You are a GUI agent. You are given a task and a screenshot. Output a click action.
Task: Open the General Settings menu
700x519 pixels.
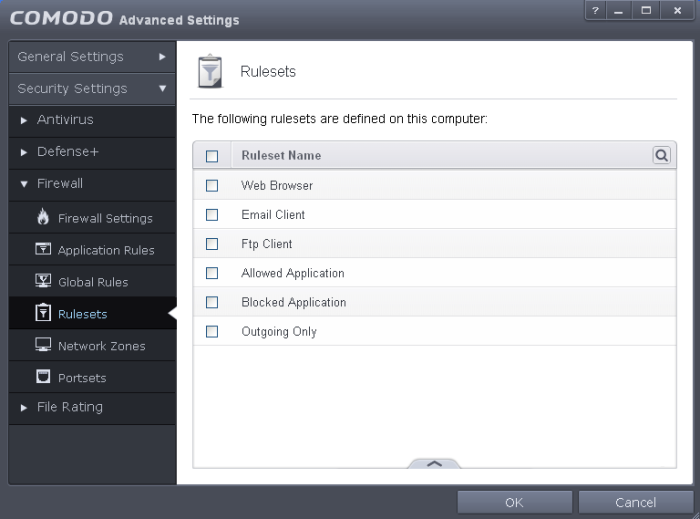92,57
